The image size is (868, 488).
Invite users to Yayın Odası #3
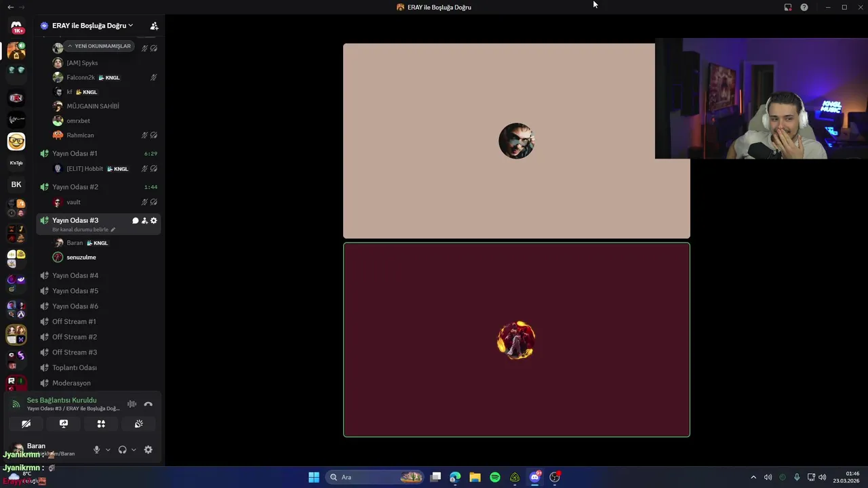144,220
